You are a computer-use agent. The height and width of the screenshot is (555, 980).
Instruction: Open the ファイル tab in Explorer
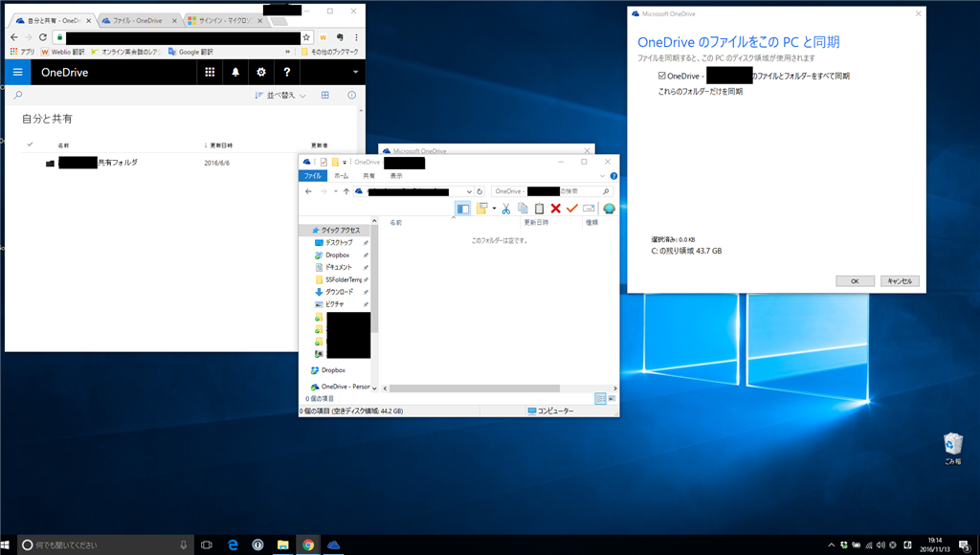[x=313, y=176]
